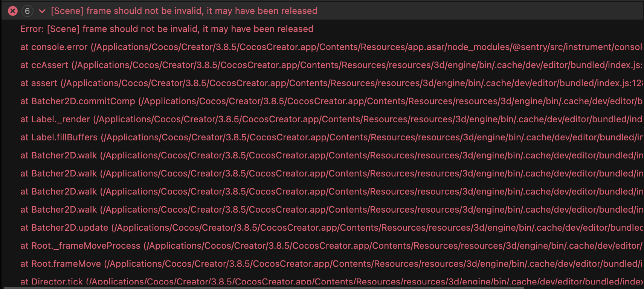Collapse the expanded Scene error entry
The width and height of the screenshot is (644, 289).
42,11
